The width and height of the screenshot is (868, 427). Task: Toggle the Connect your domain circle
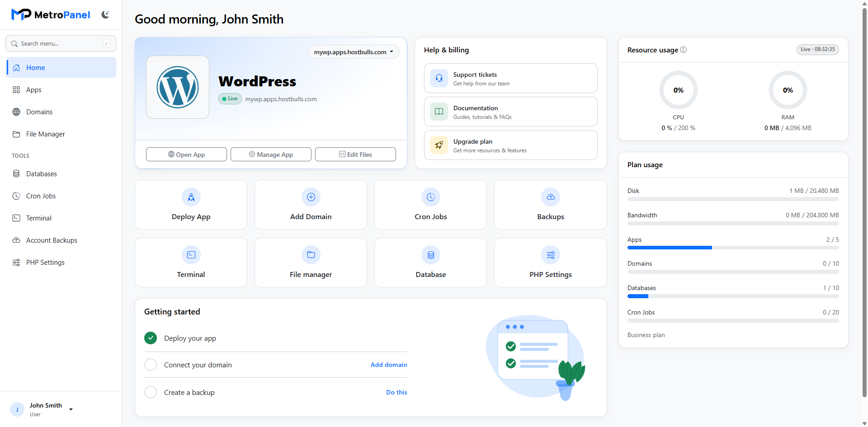151,365
